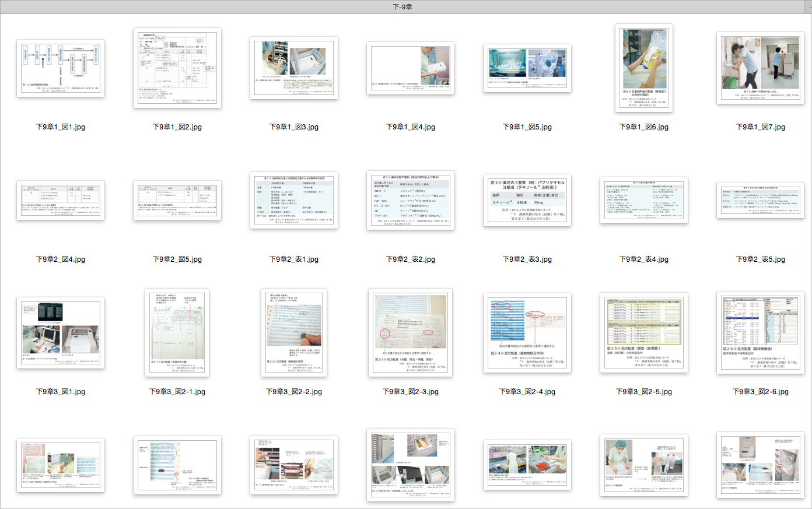Select the 下9章2_表2.jpg table image
812x509 pixels.
click(x=411, y=201)
